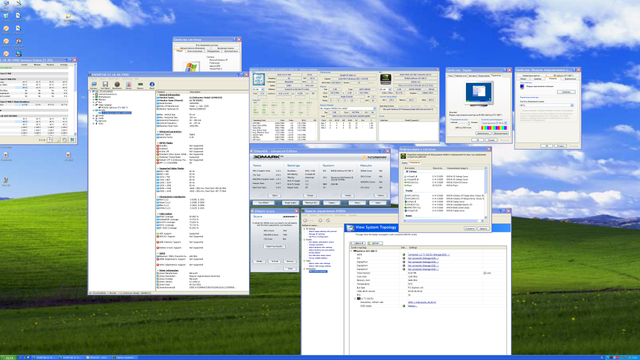Open Start menu button
This screenshot has width=640, height=360.
(7, 358)
